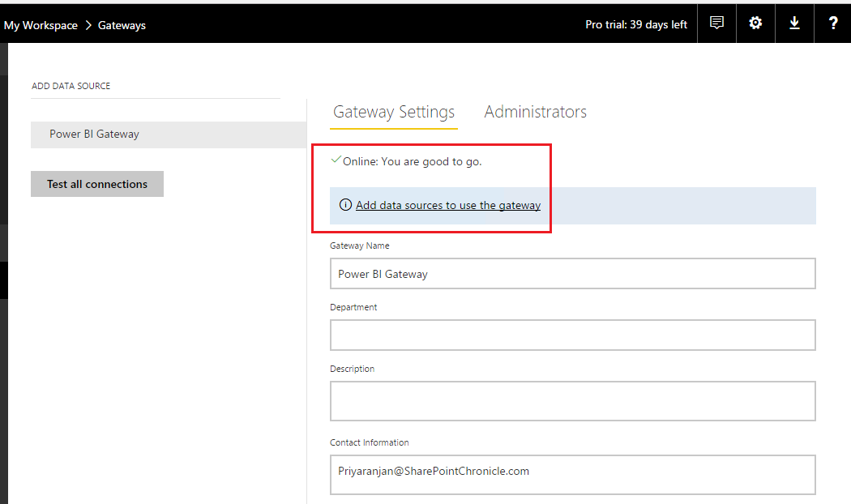Switch to Gateway Settings tab

point(393,112)
